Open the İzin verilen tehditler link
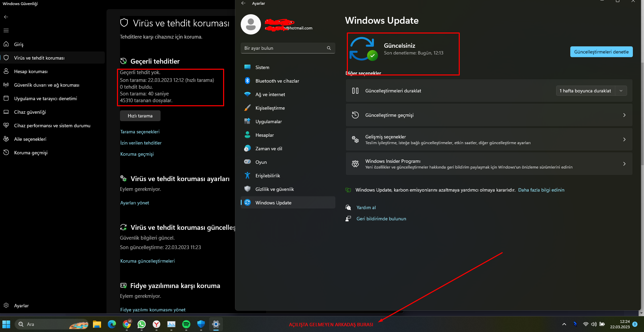The image size is (644, 332). click(x=141, y=143)
